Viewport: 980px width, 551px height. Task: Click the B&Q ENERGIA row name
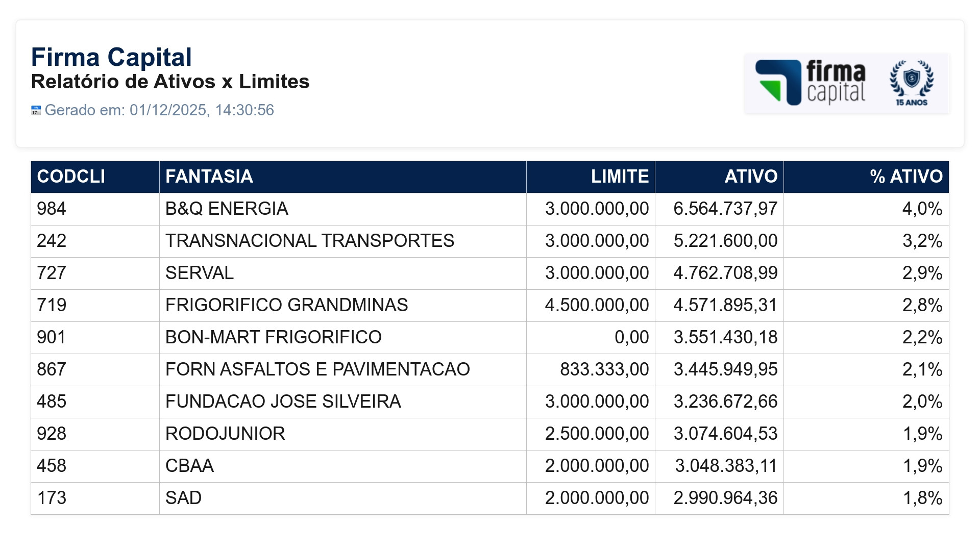(227, 209)
